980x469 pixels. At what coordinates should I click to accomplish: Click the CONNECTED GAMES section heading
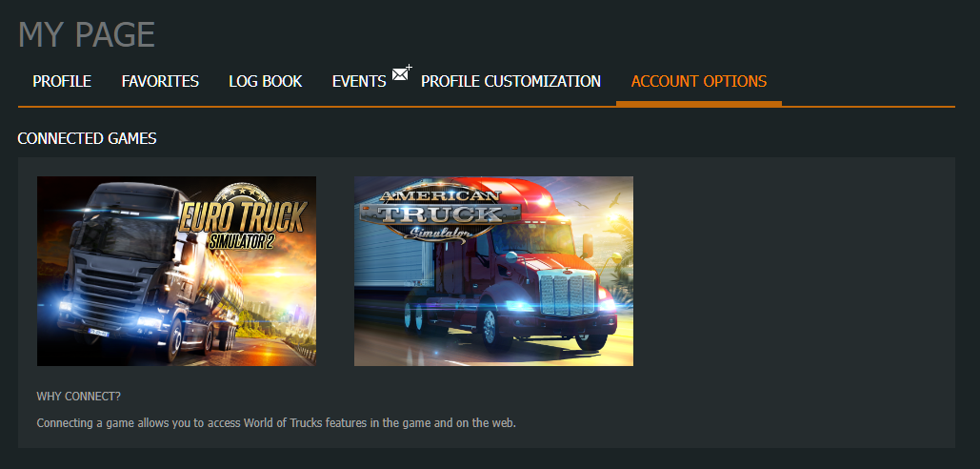click(87, 138)
